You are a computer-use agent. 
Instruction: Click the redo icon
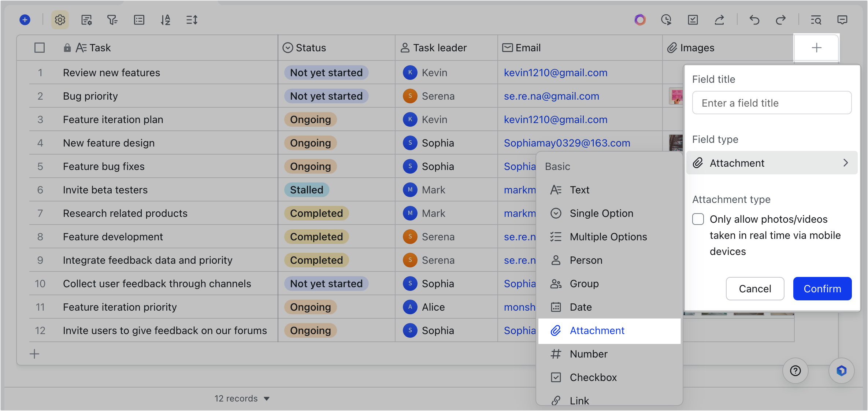click(x=781, y=20)
